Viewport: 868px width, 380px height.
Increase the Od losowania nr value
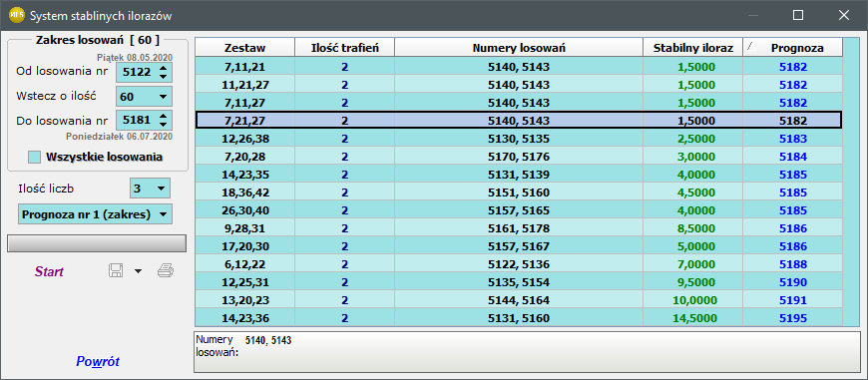pyautogui.click(x=163, y=68)
